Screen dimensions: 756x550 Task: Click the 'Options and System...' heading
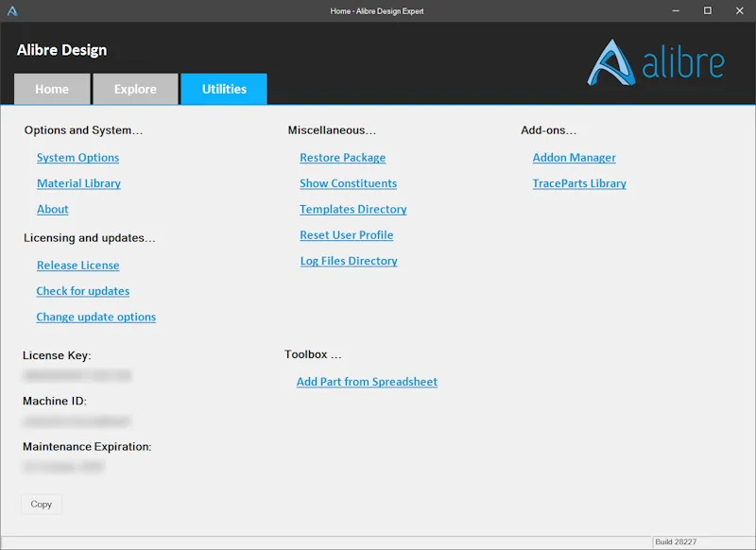pos(83,130)
